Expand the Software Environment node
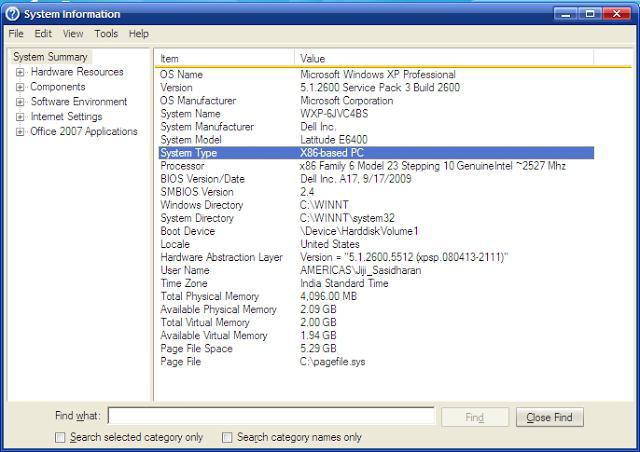The image size is (640, 452). point(20,102)
